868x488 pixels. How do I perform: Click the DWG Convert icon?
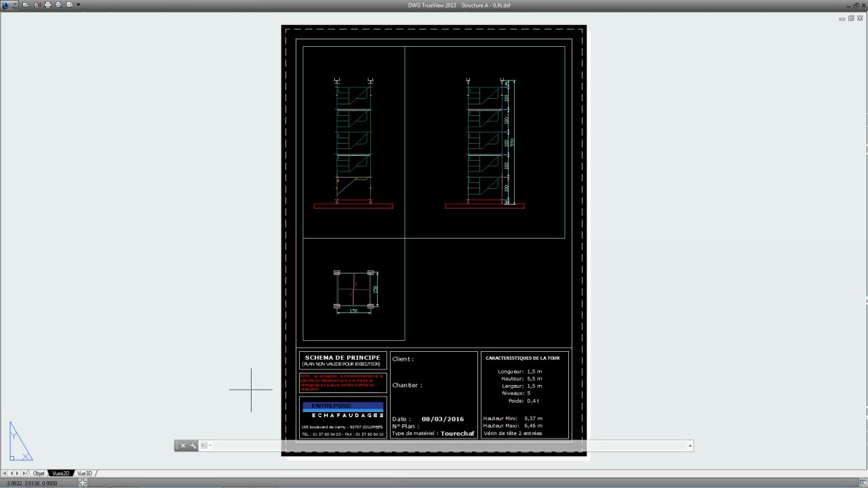click(37, 5)
